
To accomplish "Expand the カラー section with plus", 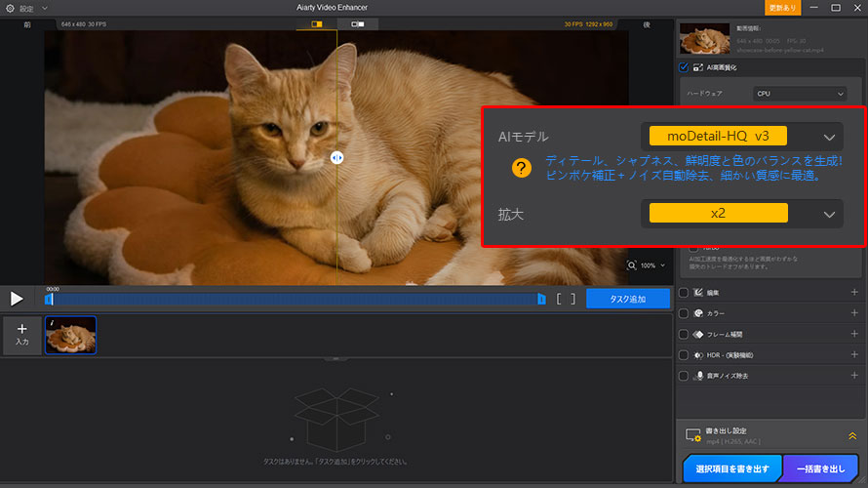I will pos(854,313).
